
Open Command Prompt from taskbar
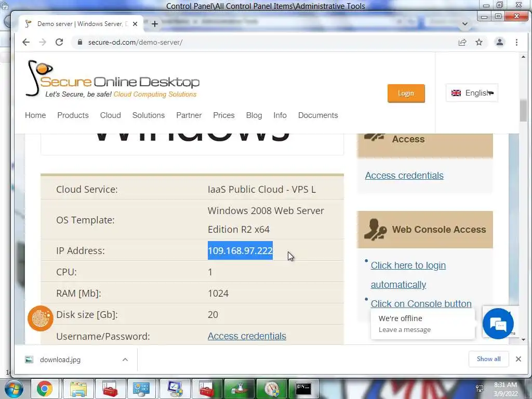[x=303, y=389]
